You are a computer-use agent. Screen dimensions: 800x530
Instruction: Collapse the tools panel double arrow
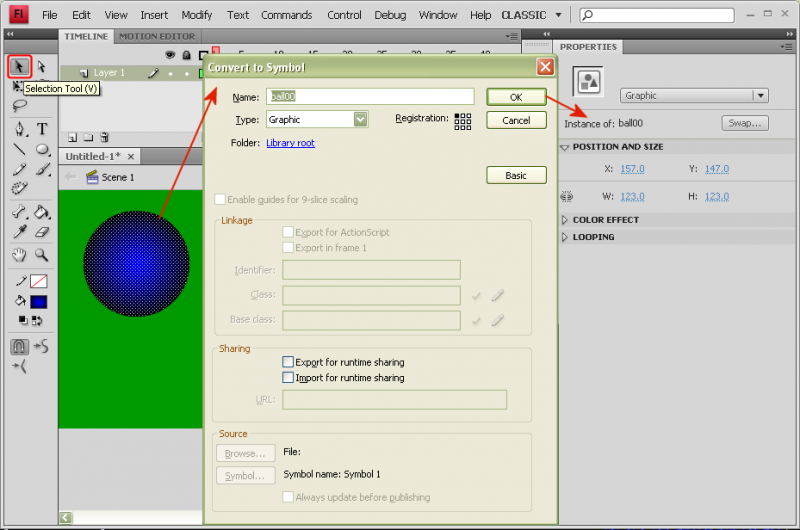coord(10,34)
